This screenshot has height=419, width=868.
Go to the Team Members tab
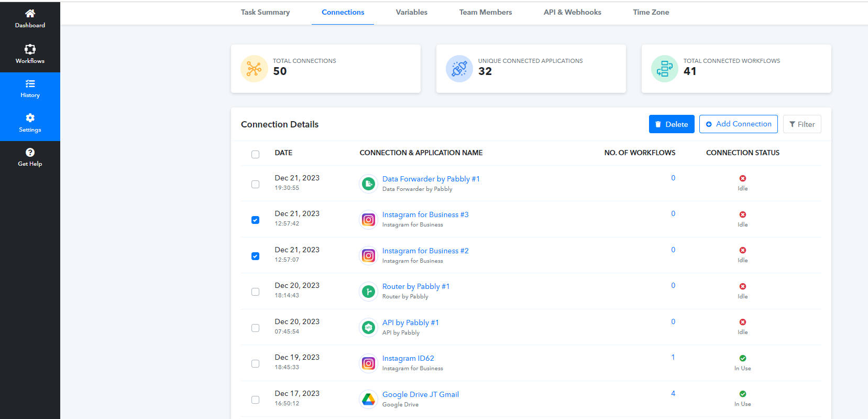coord(486,12)
